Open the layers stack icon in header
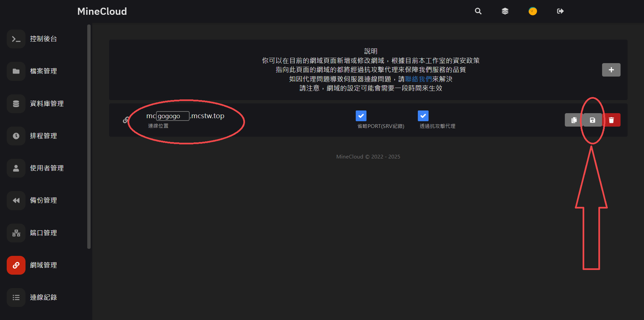 coord(505,11)
